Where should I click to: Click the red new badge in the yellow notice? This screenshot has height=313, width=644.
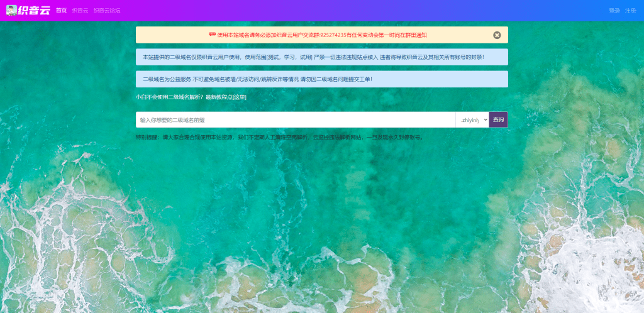[x=212, y=35]
